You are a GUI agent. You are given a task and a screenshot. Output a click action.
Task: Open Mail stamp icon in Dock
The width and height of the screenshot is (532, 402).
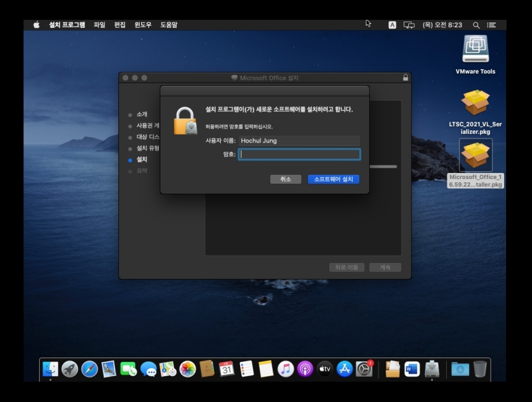[109, 369]
